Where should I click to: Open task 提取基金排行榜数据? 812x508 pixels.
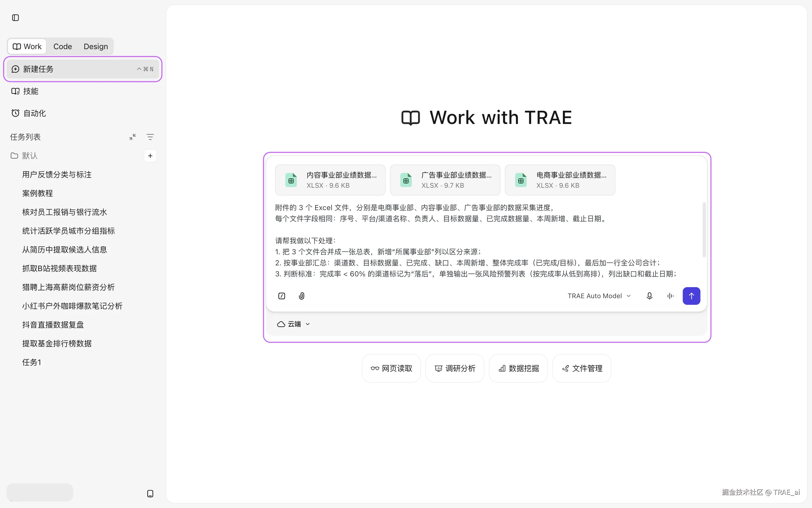(x=57, y=344)
